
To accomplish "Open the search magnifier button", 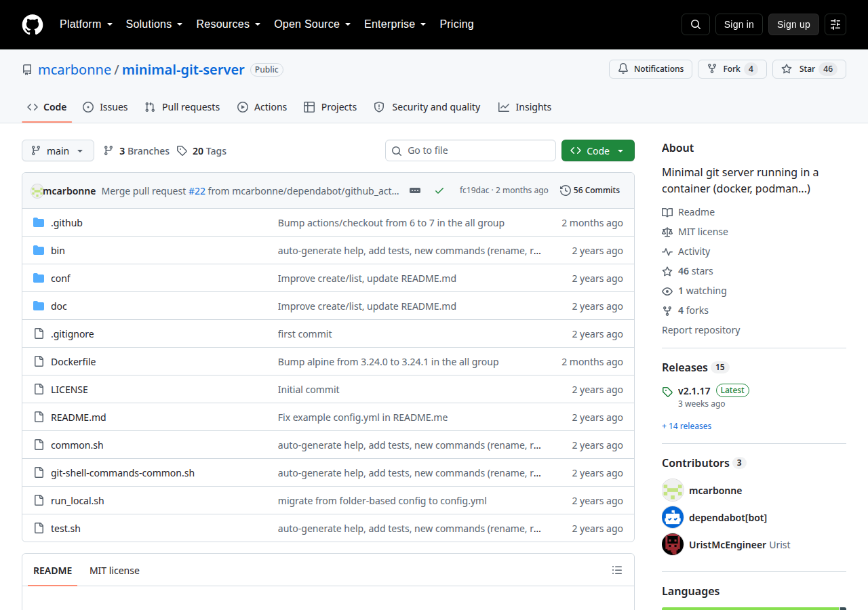I will 696,24.
